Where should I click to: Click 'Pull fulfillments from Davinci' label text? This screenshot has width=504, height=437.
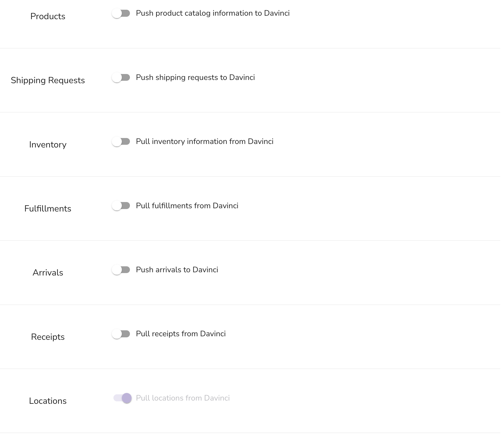pyautogui.click(x=187, y=206)
